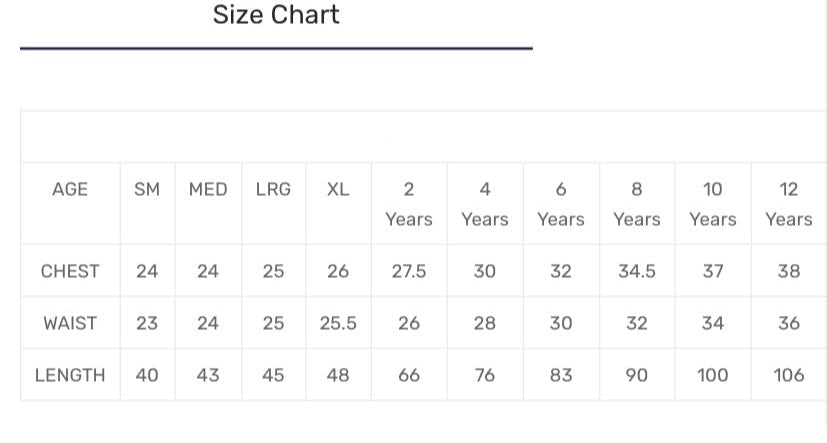This screenshot has height=443, width=827.
Task: Click the 2 Years column header
Action: 409,203
